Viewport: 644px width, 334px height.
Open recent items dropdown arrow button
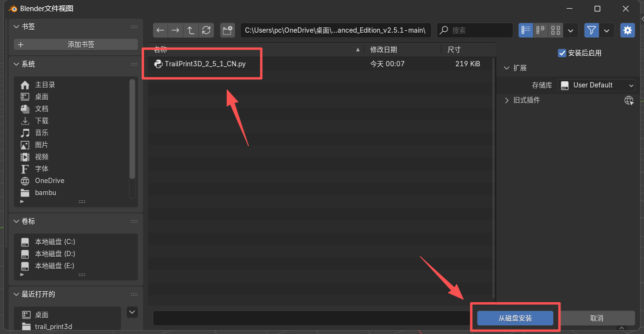pyautogui.click(x=132, y=312)
